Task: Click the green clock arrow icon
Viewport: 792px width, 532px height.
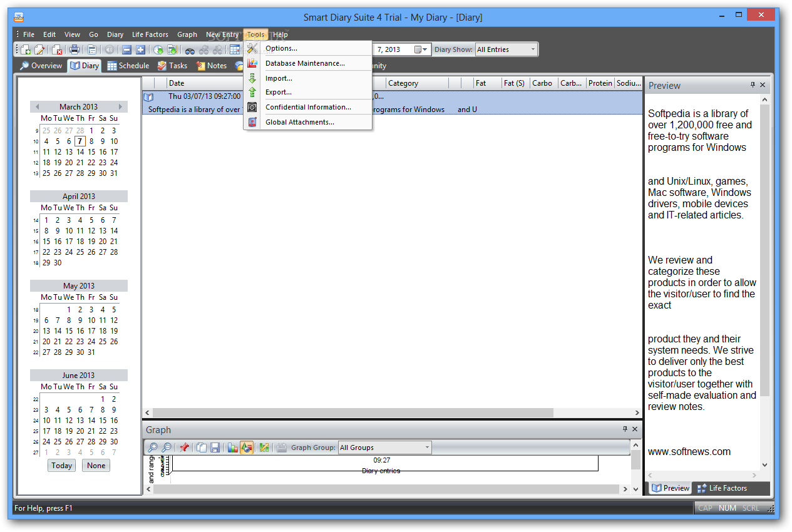Action: tap(158, 50)
